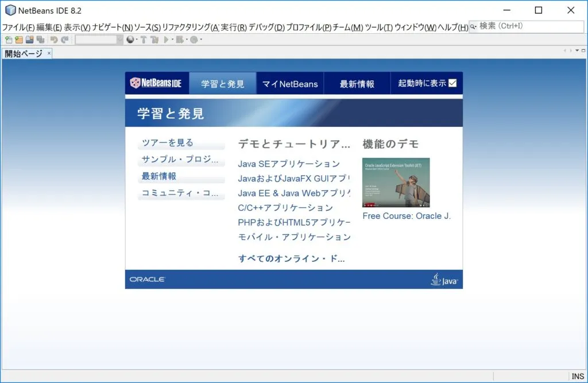This screenshot has height=383, width=588.
Task: Open dropdown arrow next to globe browser icon
Action: [137, 40]
